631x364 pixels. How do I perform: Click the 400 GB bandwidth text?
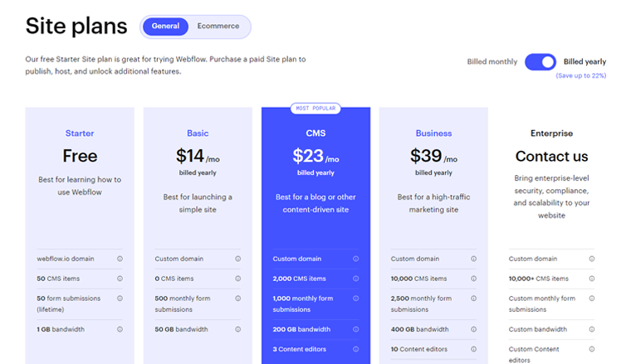(x=419, y=329)
